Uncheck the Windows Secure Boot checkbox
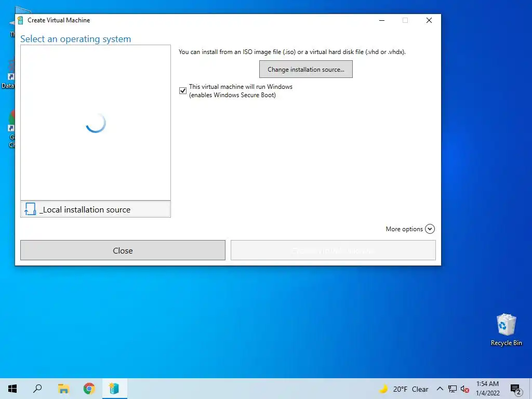Screen dimensions: 532x399 [x=183, y=90]
